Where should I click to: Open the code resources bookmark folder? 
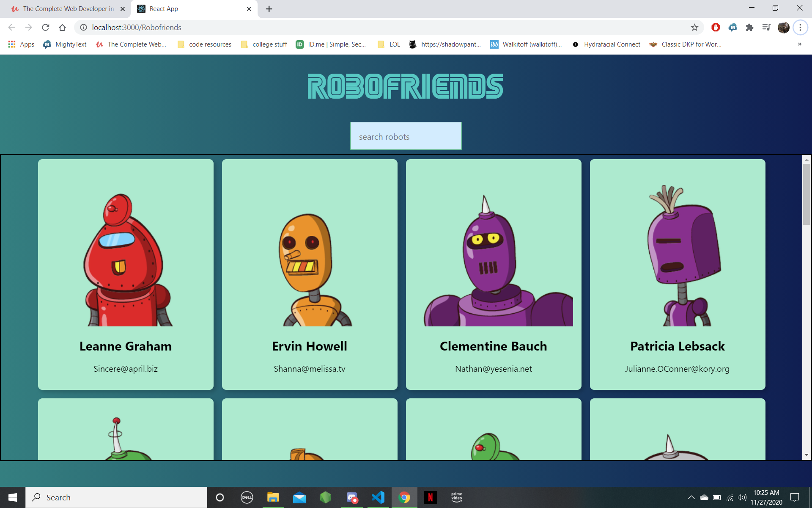tap(204, 44)
